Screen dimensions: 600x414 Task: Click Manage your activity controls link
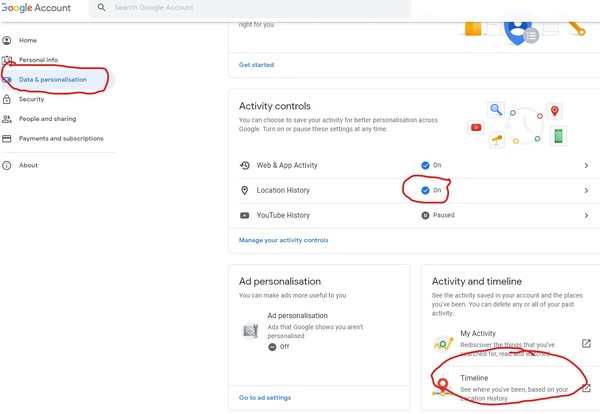(284, 240)
